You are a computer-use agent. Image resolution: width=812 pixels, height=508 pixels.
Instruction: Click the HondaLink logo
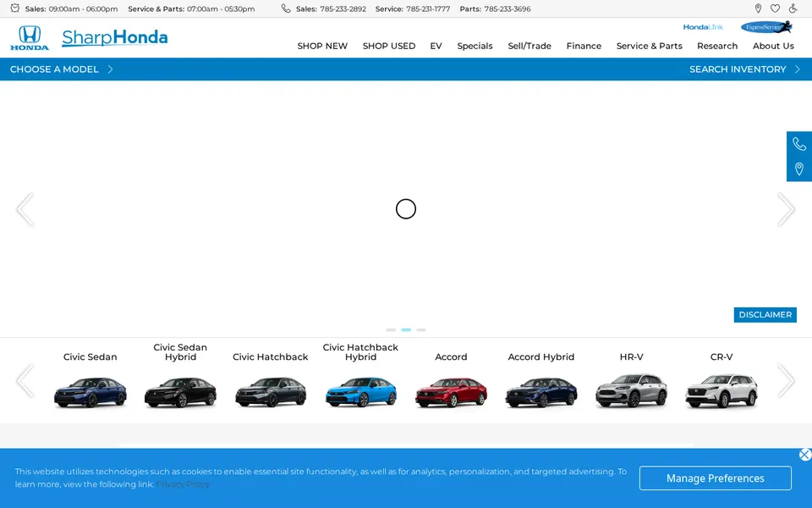click(703, 27)
